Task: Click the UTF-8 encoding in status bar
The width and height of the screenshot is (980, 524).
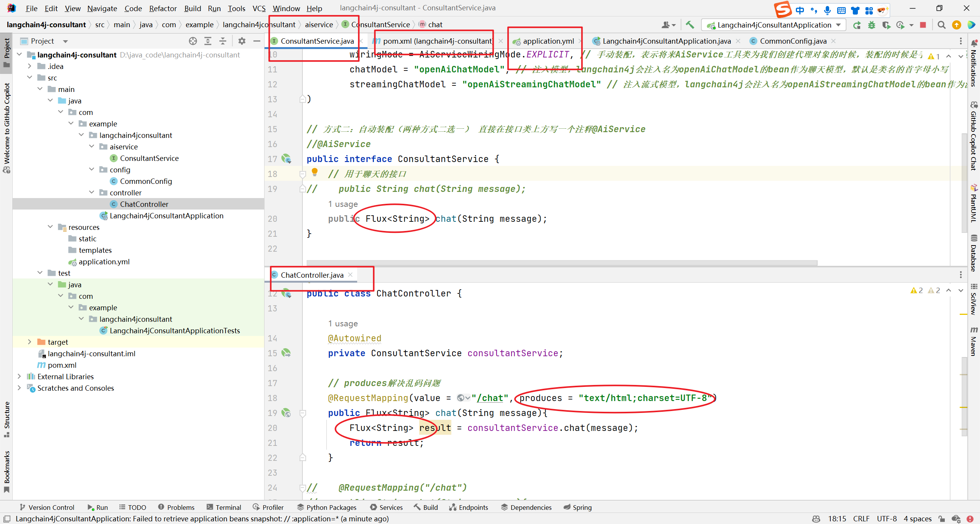Action: (887, 519)
